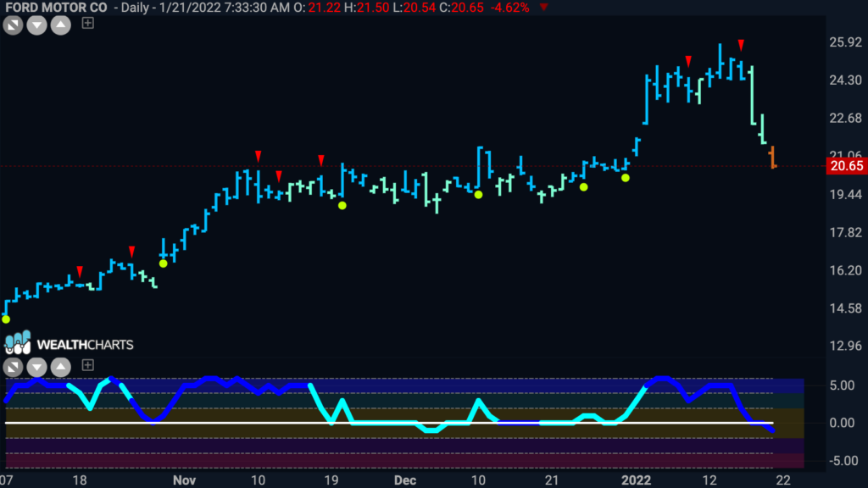The height and width of the screenshot is (488, 868).
Task: Click the 2022 label on the date axis
Action: tap(636, 480)
